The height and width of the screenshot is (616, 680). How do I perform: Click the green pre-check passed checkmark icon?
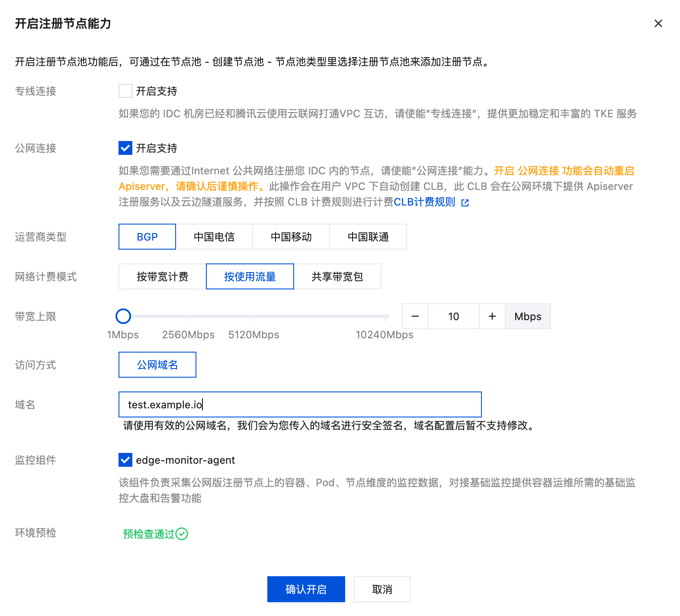click(x=182, y=534)
